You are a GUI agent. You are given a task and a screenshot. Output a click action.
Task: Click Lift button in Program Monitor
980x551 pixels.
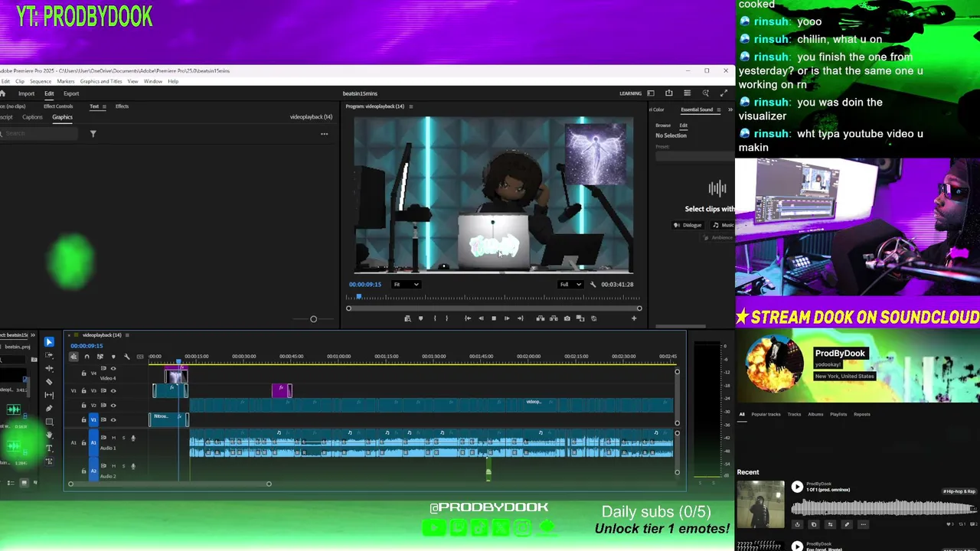click(541, 318)
